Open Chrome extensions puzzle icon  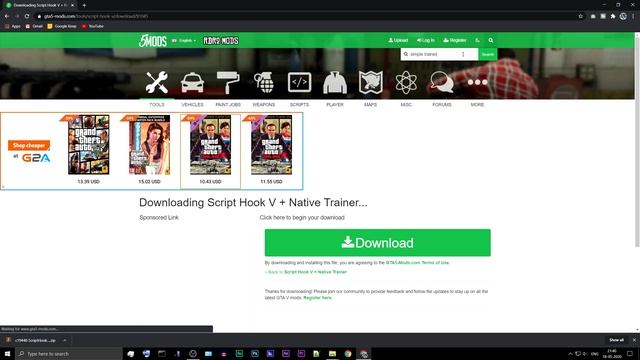(613, 16)
